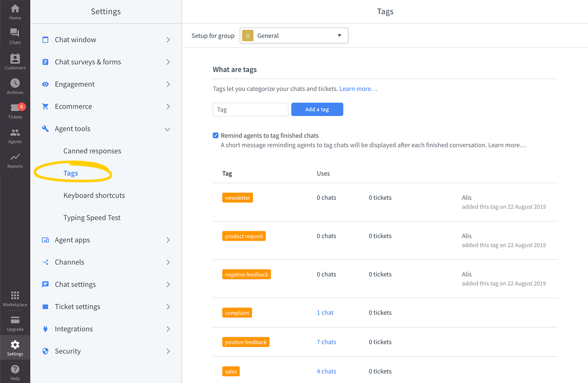Click the Agent apps icon
Image resolution: width=588 pixels, height=383 pixels.
point(45,240)
